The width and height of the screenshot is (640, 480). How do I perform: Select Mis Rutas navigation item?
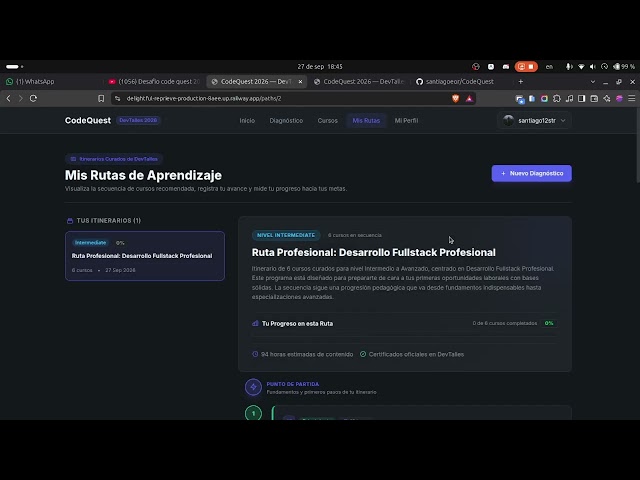click(x=366, y=120)
